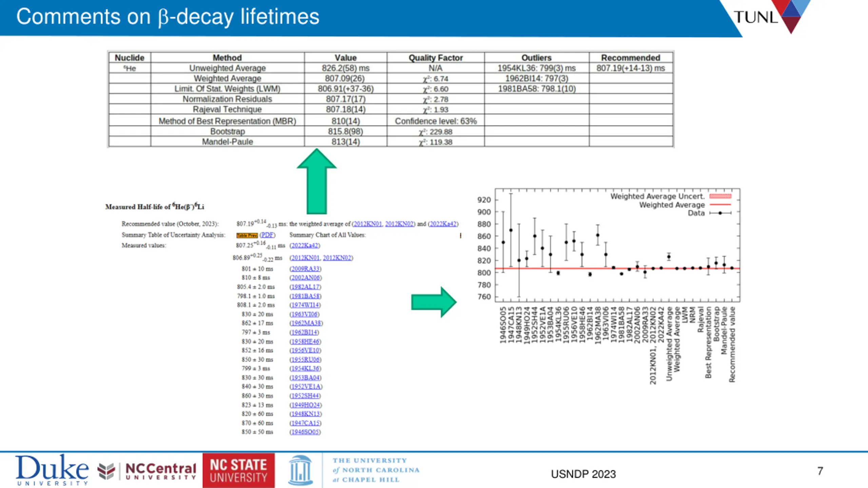
Task: Click the 'Data' legend marker
Action: [720, 213]
